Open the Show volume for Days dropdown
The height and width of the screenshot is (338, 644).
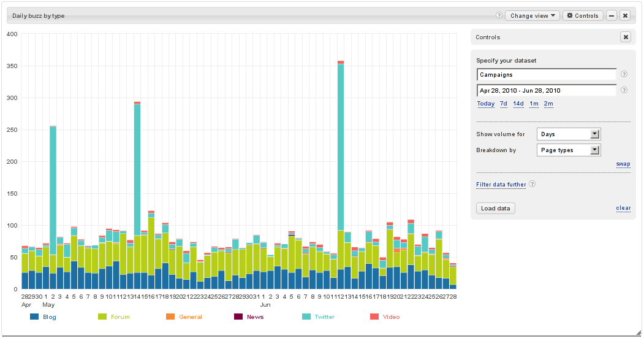coord(569,134)
